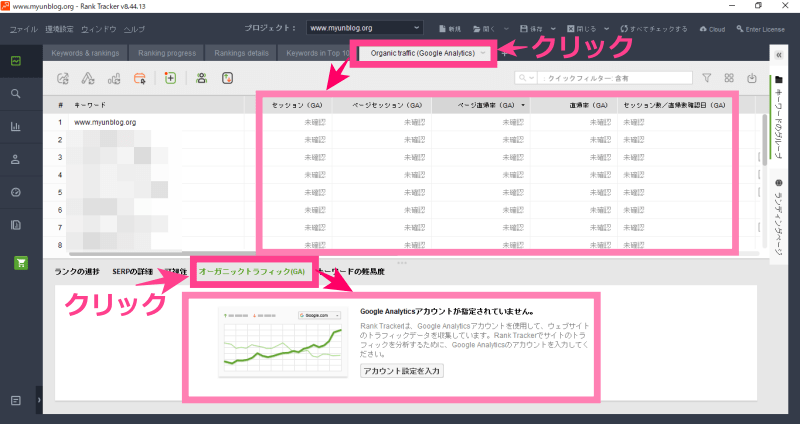Open the ファイル menu

point(23,29)
